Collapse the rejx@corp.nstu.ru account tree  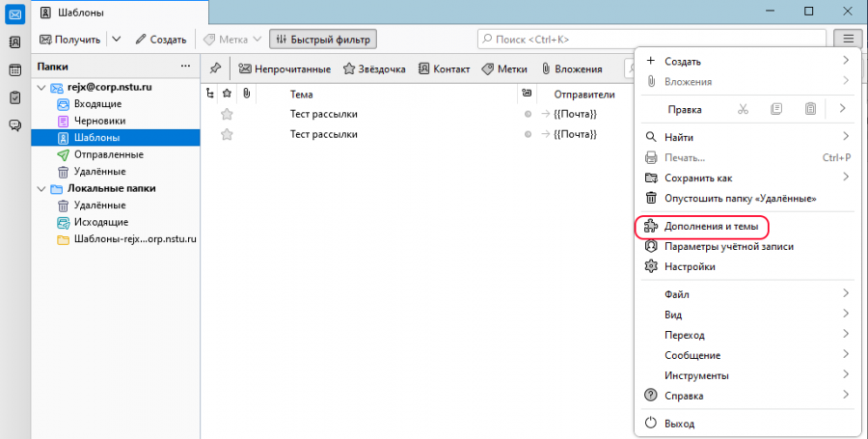[x=41, y=88]
